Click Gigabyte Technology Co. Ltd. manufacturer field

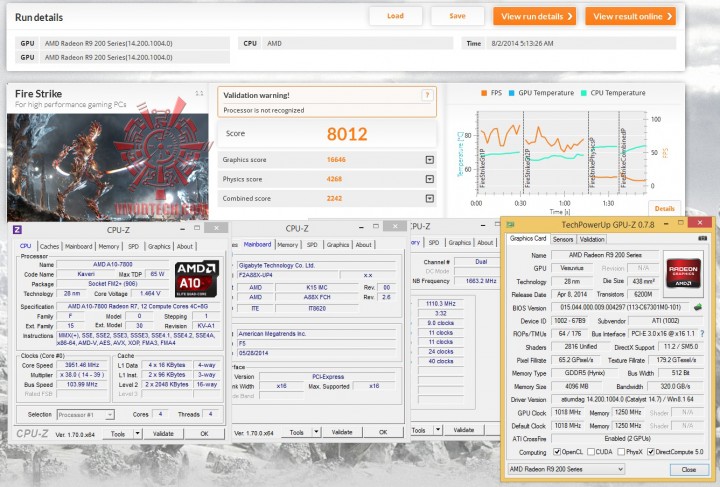(x=316, y=265)
